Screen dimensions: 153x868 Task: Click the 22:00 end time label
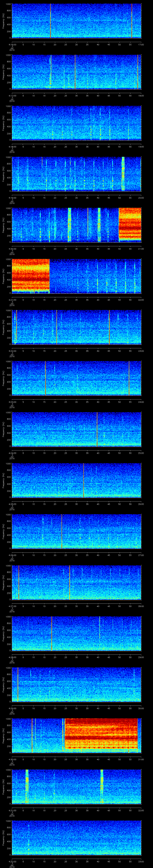tap(141, 300)
